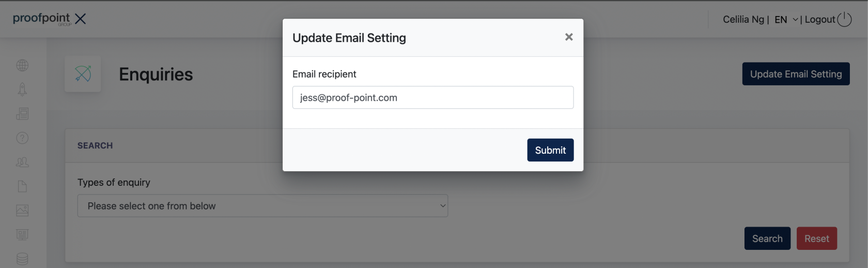Click the red Reset button

(816, 239)
